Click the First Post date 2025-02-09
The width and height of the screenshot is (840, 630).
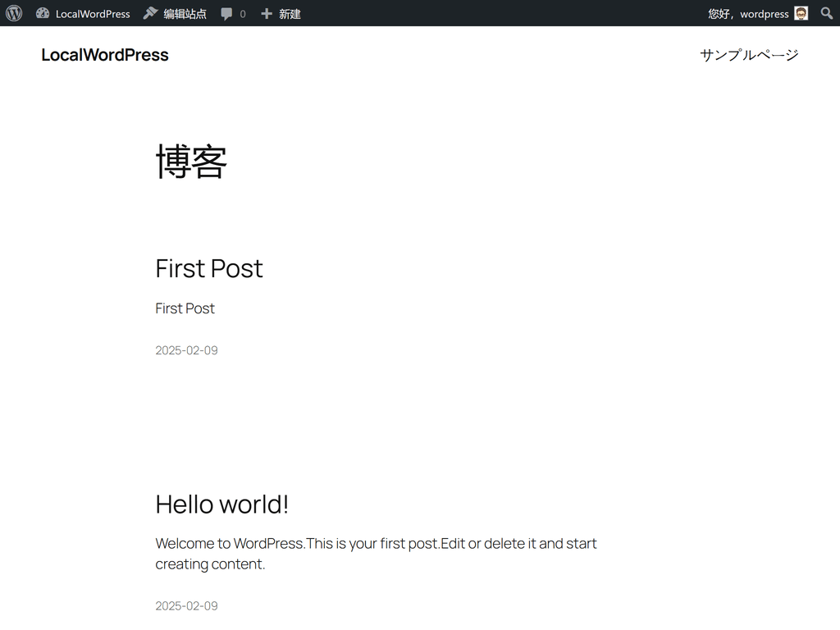pyautogui.click(x=186, y=350)
